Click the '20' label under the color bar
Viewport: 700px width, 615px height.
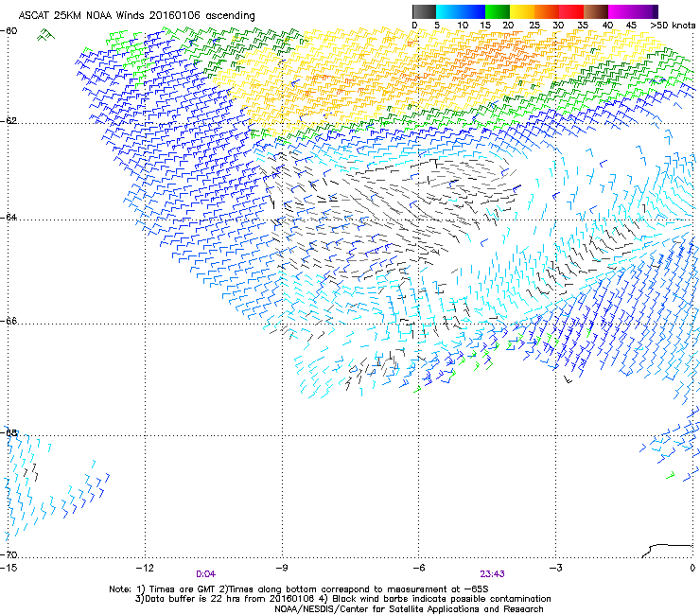508,26
